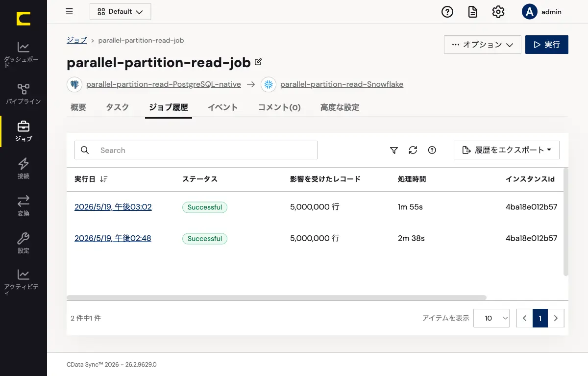Click the PostgreSQL source connection icon

pos(74,84)
